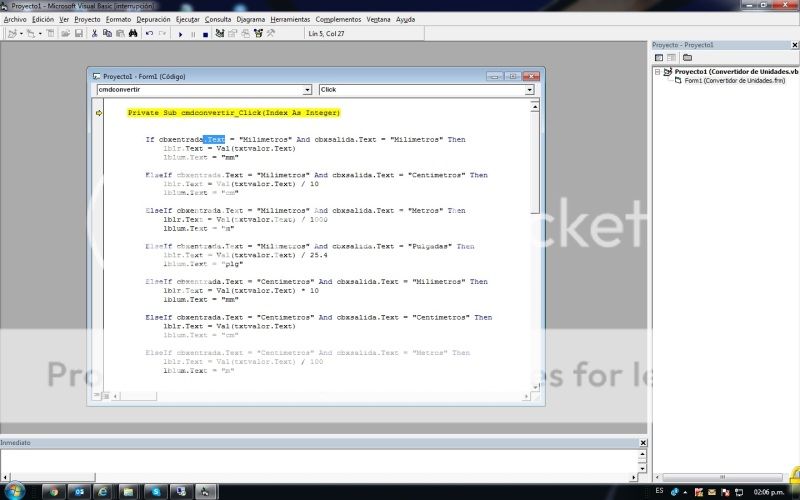Select Proyecto1 (Convertidor de Unidades.vb) project node
Image resolution: width=800 pixels, height=500 pixels.
click(x=736, y=72)
